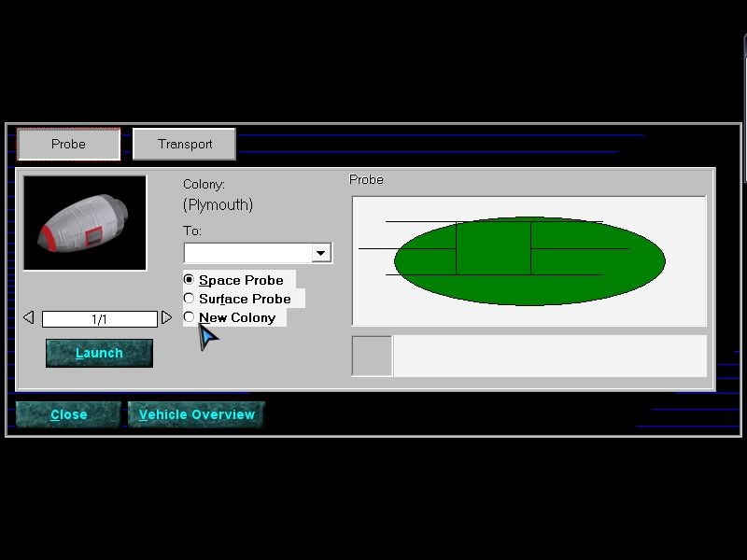Choose the Surface Probe radio option

[190, 299]
